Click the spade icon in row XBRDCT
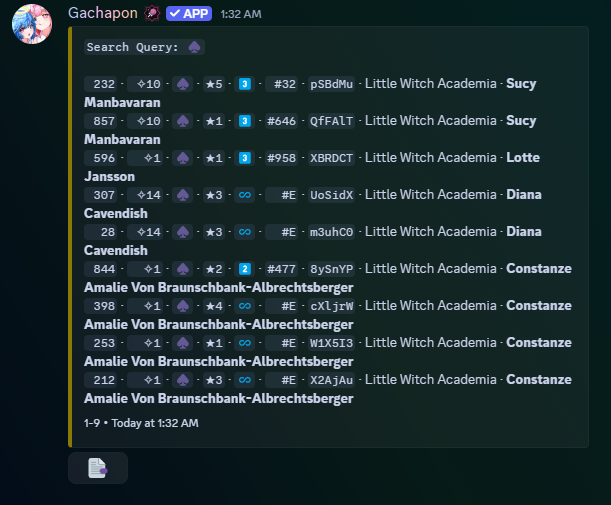 pos(183,158)
